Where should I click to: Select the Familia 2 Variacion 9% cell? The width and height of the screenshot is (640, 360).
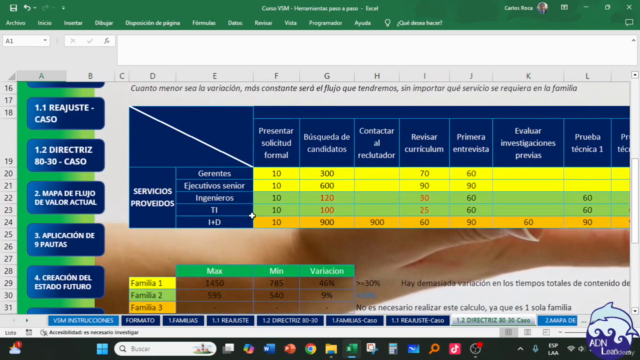click(x=327, y=295)
